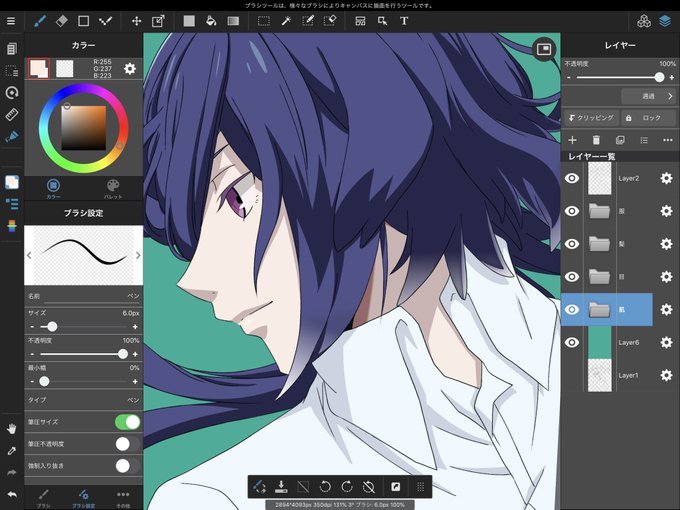
Task: Toggle 筆圧不透明度 pressure opacity switch
Action: [x=128, y=444]
